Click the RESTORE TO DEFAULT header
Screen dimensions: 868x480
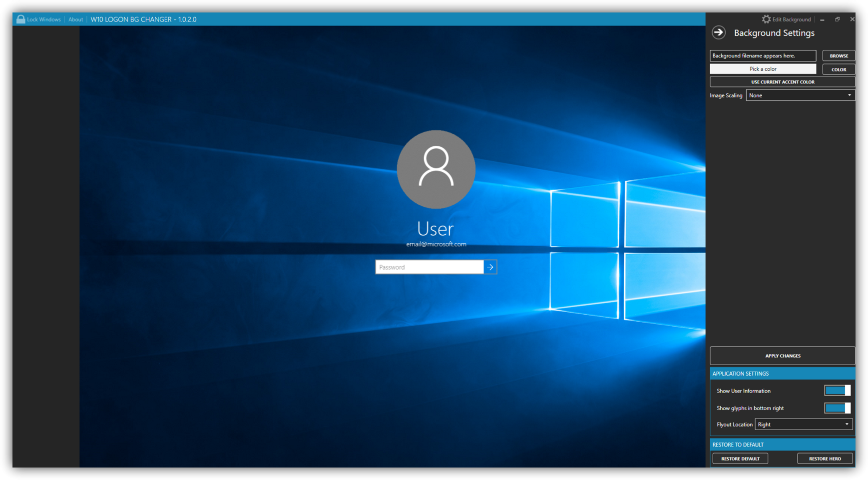click(783, 445)
